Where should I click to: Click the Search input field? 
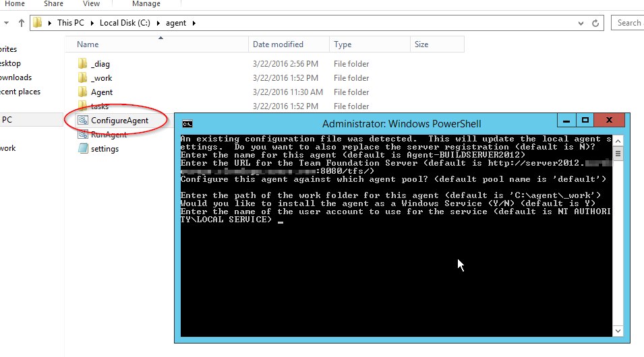coord(628,23)
